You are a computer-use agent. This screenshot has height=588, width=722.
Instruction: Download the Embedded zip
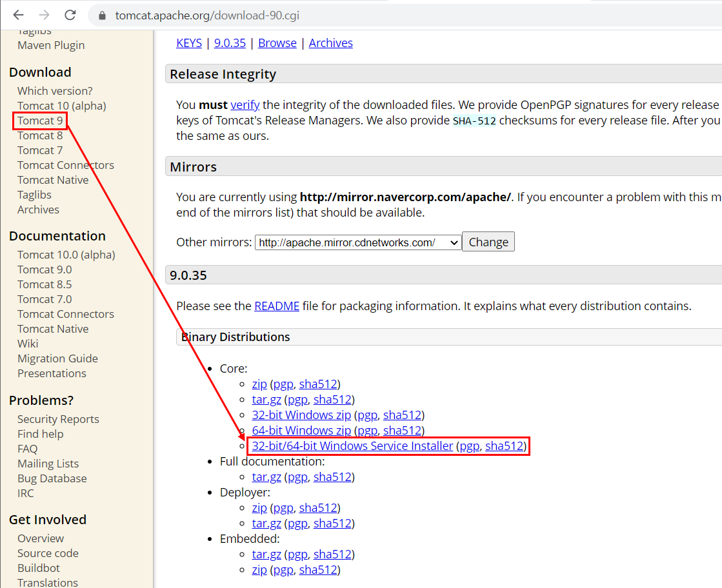click(x=259, y=570)
